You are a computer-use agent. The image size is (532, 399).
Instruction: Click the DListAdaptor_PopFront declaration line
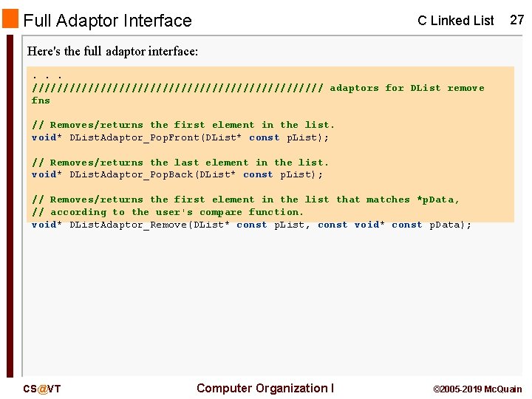tap(180, 137)
